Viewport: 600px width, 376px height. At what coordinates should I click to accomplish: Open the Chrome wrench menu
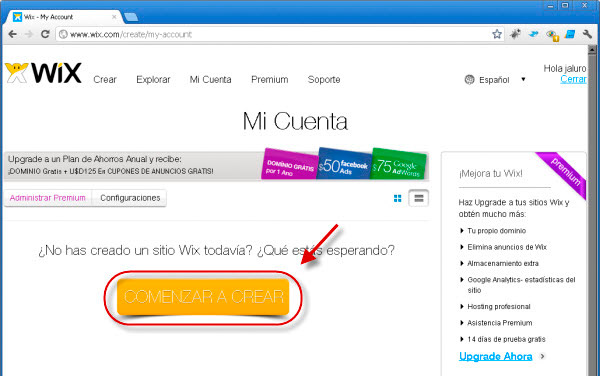(x=587, y=34)
